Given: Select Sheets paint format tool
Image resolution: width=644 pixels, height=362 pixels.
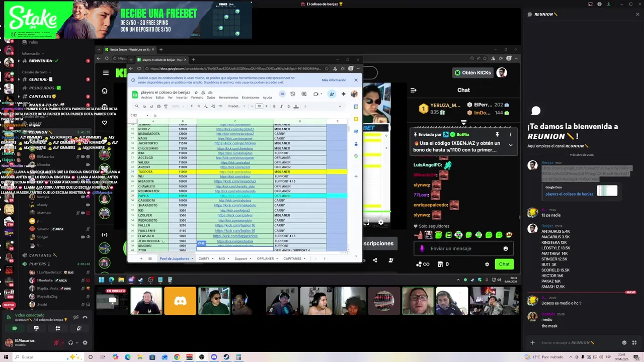Looking at the screenshot, I should point(165,106).
